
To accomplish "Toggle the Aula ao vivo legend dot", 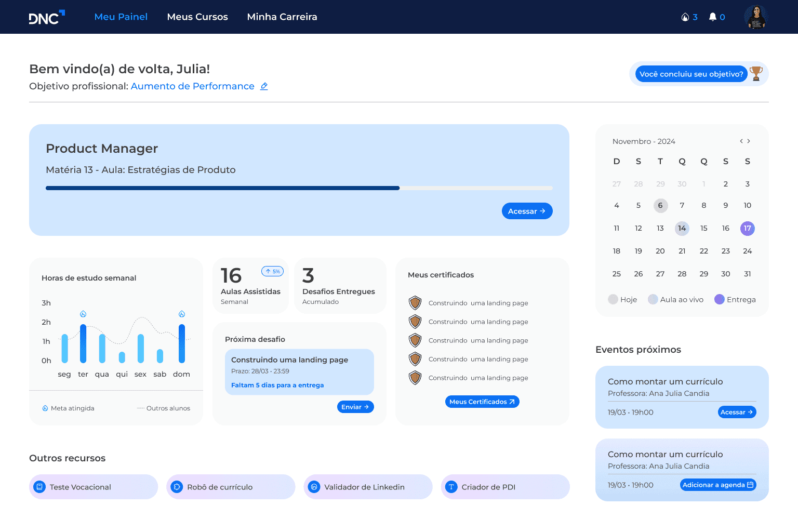I will 653,299.
